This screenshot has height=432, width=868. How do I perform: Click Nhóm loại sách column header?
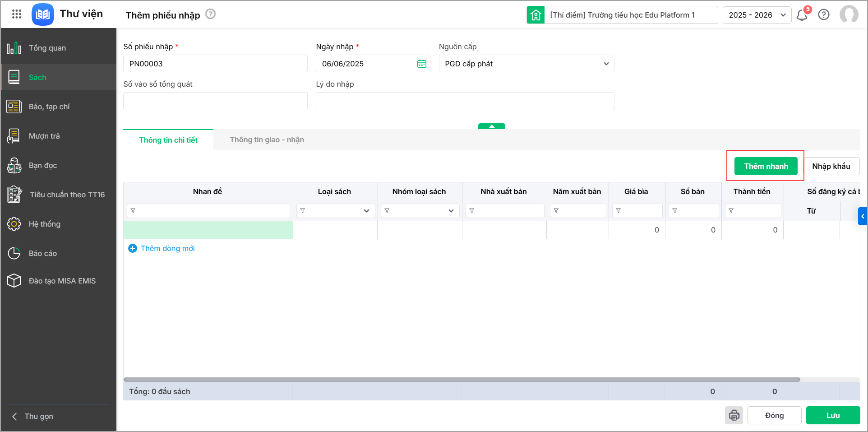(419, 191)
